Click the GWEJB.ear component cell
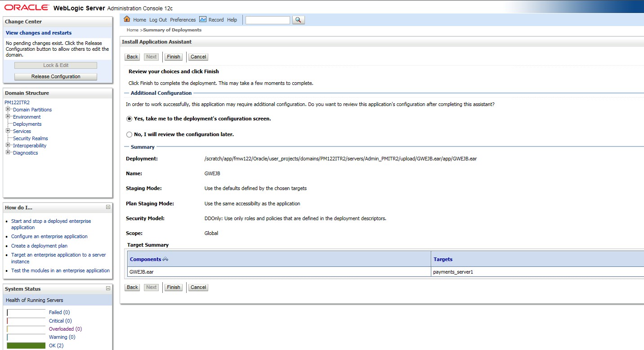The image size is (644, 350). click(279, 272)
